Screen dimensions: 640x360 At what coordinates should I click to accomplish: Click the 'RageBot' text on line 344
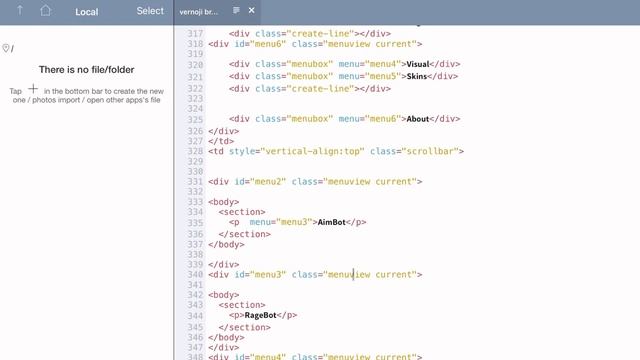coord(260,315)
